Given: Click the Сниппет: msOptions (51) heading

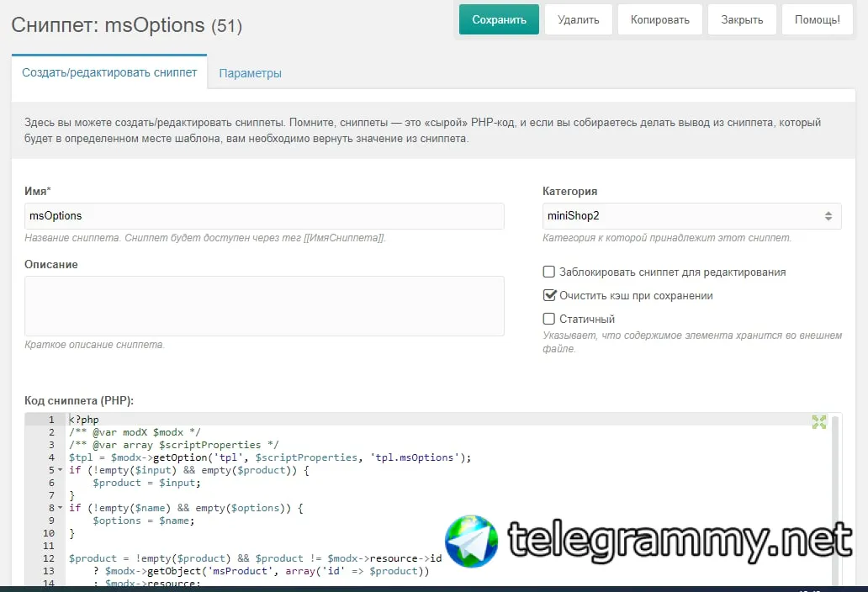Looking at the screenshot, I should click(127, 25).
